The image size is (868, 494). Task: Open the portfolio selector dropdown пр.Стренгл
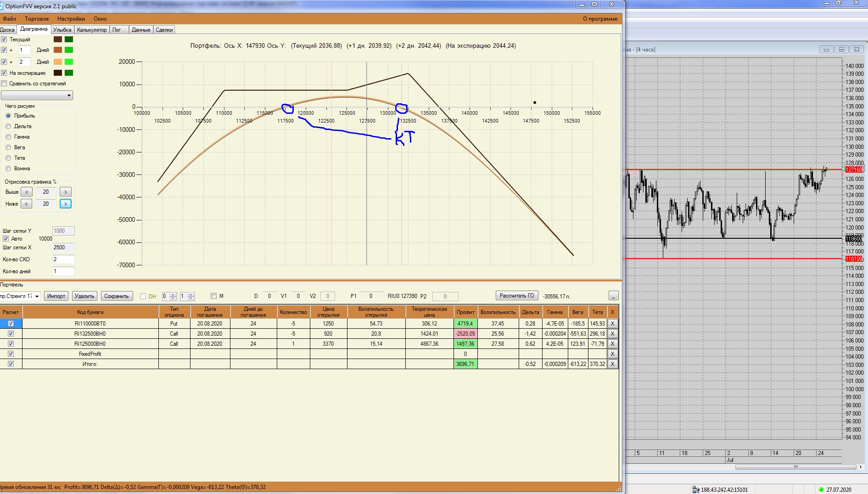(20, 296)
